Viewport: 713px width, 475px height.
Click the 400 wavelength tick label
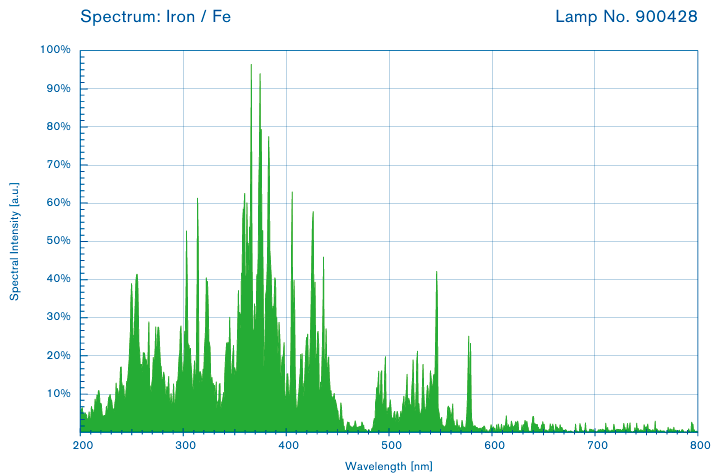coord(288,445)
